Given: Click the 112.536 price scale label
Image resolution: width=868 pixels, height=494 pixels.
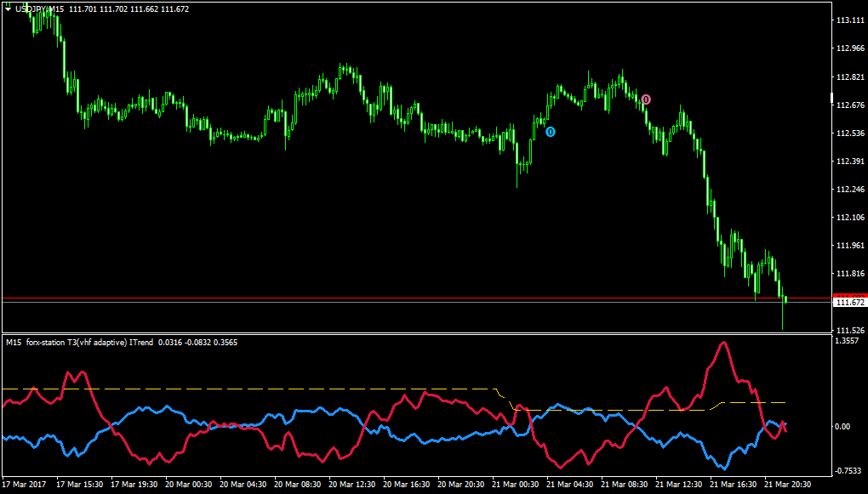Looking at the screenshot, I should [x=850, y=133].
